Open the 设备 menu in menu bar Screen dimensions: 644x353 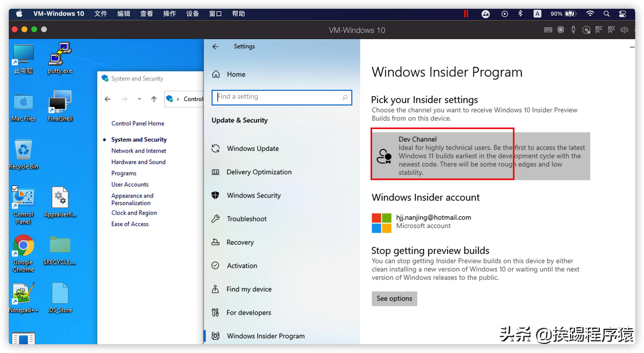(x=192, y=14)
